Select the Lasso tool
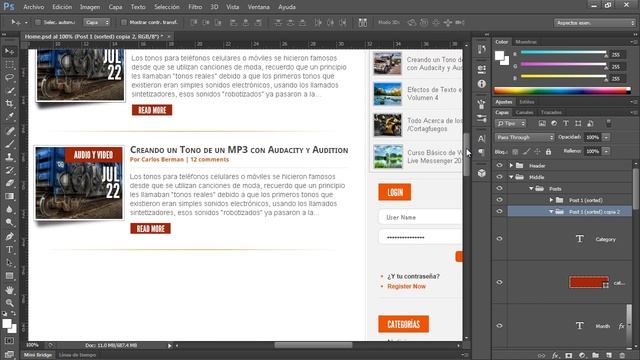This screenshot has height=360, width=640. (x=9, y=78)
